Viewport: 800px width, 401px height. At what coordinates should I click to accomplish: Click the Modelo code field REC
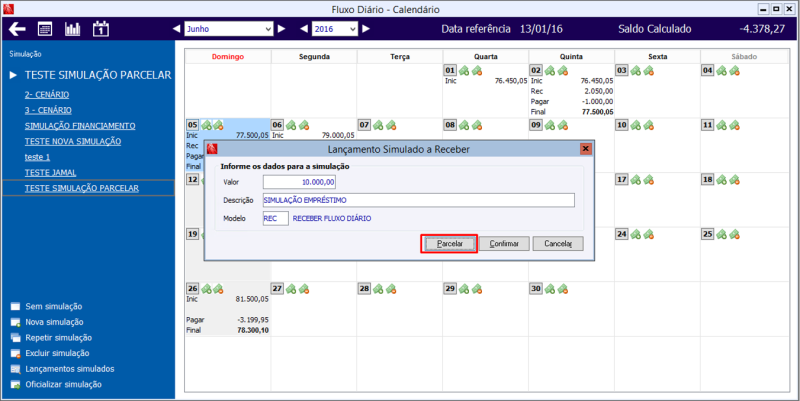tap(276, 218)
